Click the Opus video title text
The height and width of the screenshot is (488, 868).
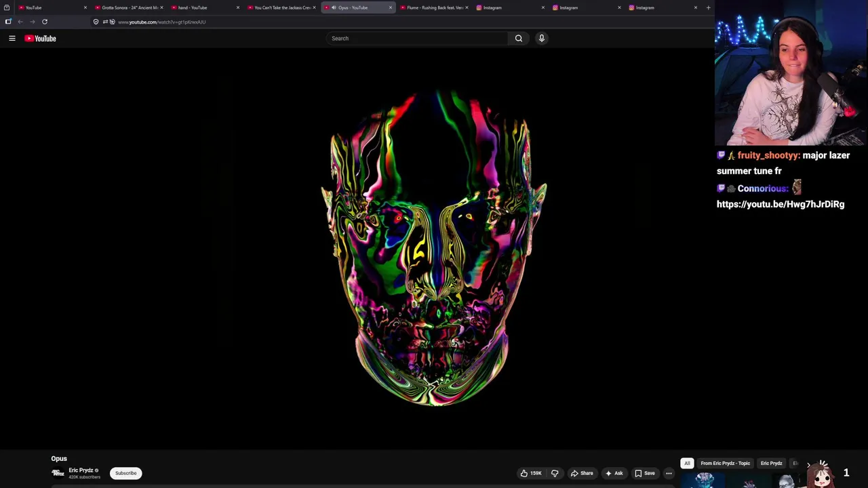coord(59,459)
